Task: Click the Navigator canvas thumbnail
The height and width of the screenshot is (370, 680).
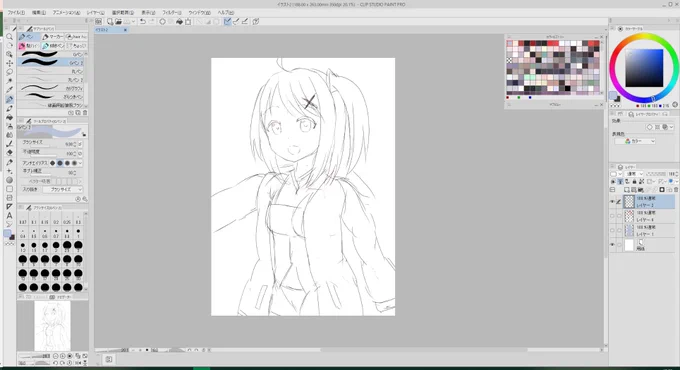Action: tap(52, 326)
